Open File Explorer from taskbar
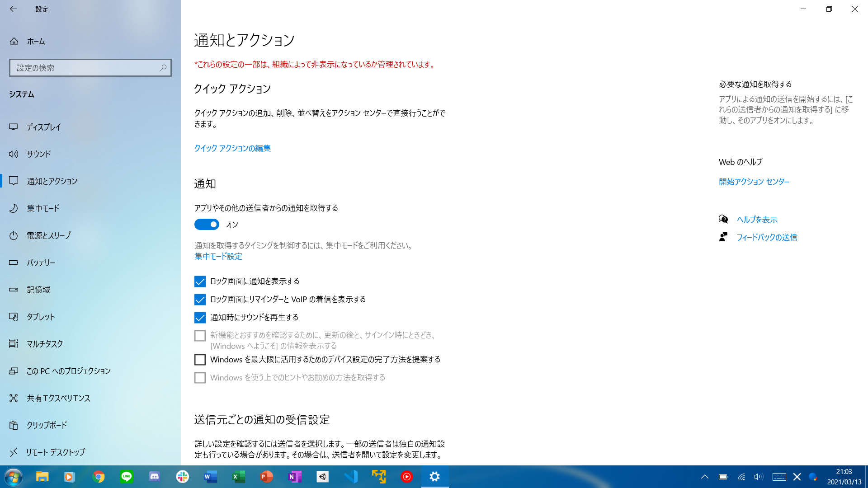This screenshot has height=488, width=868. (42, 477)
